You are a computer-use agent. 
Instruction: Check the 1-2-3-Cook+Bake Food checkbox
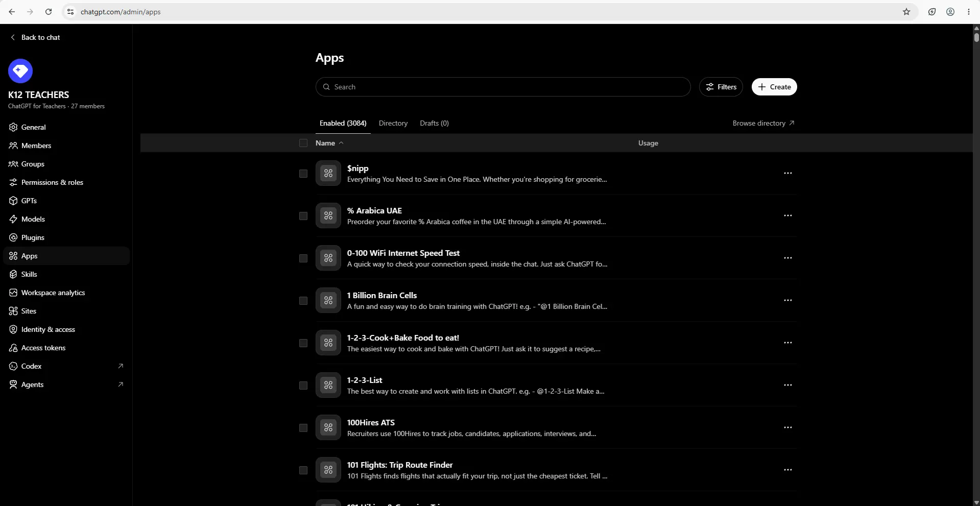click(x=303, y=343)
